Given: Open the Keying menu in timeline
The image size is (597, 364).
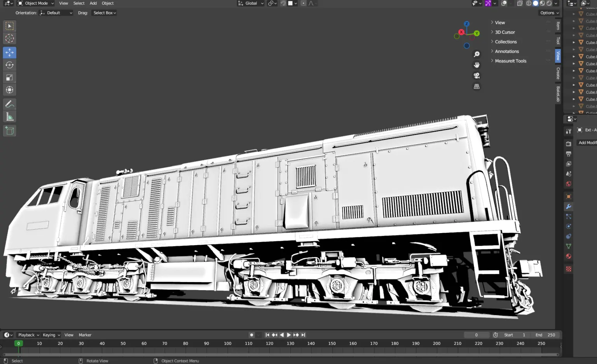Looking at the screenshot, I should tap(51, 335).
